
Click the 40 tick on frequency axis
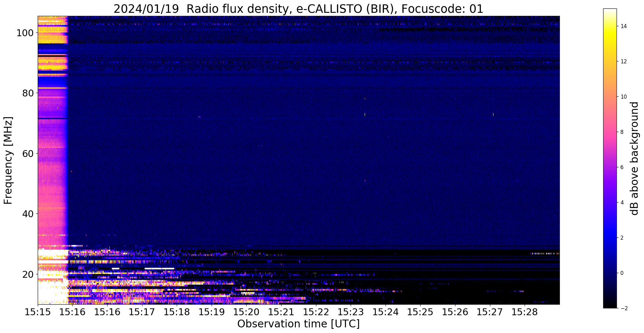tap(28, 214)
